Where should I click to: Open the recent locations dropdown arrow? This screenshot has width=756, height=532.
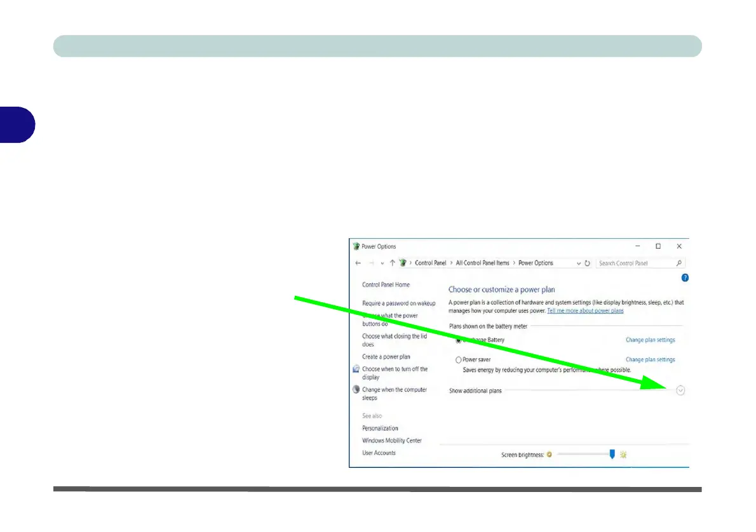(x=382, y=263)
